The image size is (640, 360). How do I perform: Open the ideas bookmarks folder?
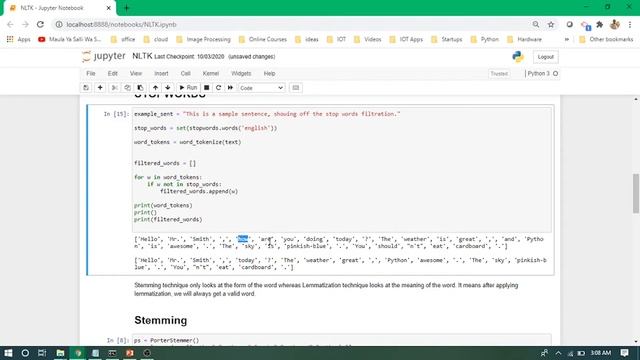click(x=307, y=39)
